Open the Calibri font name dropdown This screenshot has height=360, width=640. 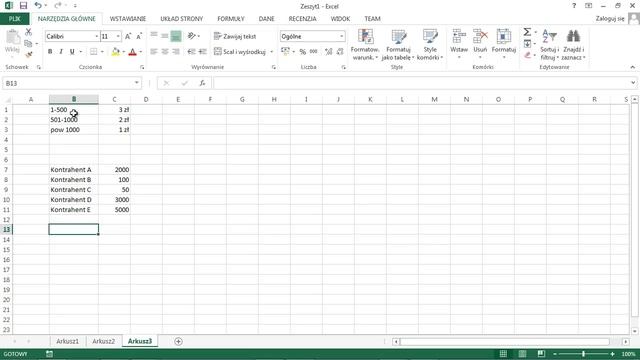pos(97,36)
